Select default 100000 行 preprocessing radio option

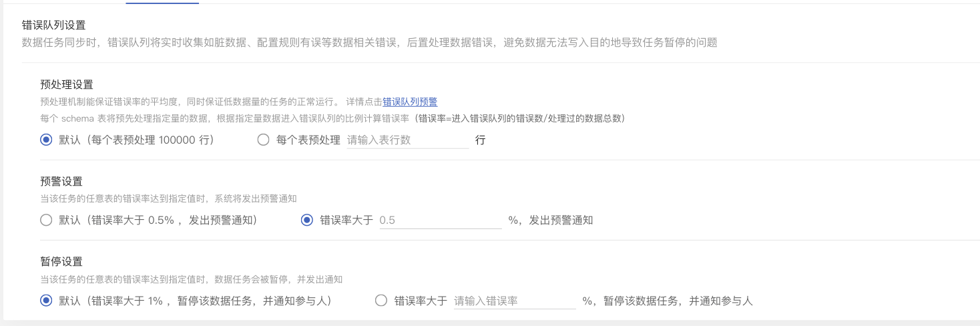[46, 140]
